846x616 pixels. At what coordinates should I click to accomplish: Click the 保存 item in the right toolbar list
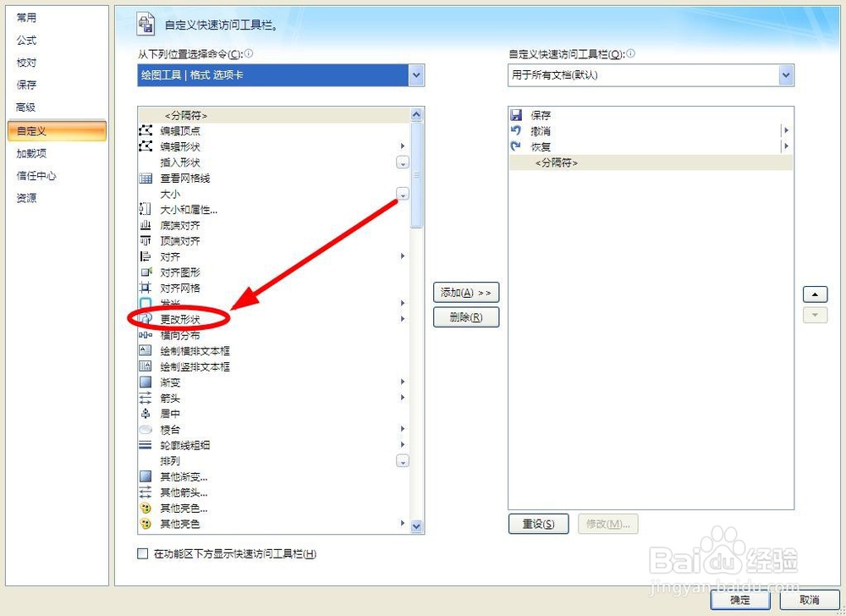(541, 113)
